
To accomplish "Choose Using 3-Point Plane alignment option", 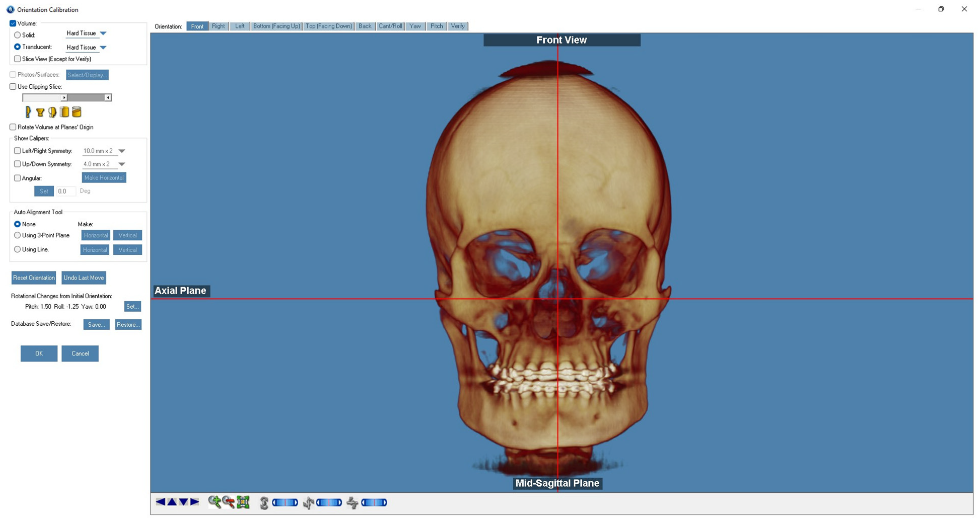I will tap(18, 236).
